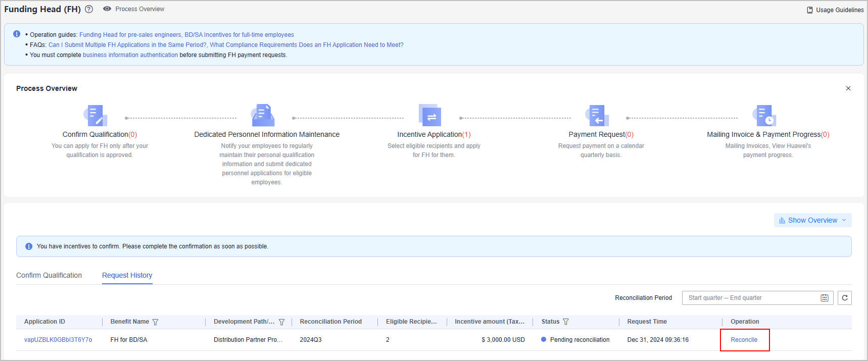Viewport: 868px width, 361px height.
Task: Open the calendar icon in Reconciliation Period
Action: 824,298
